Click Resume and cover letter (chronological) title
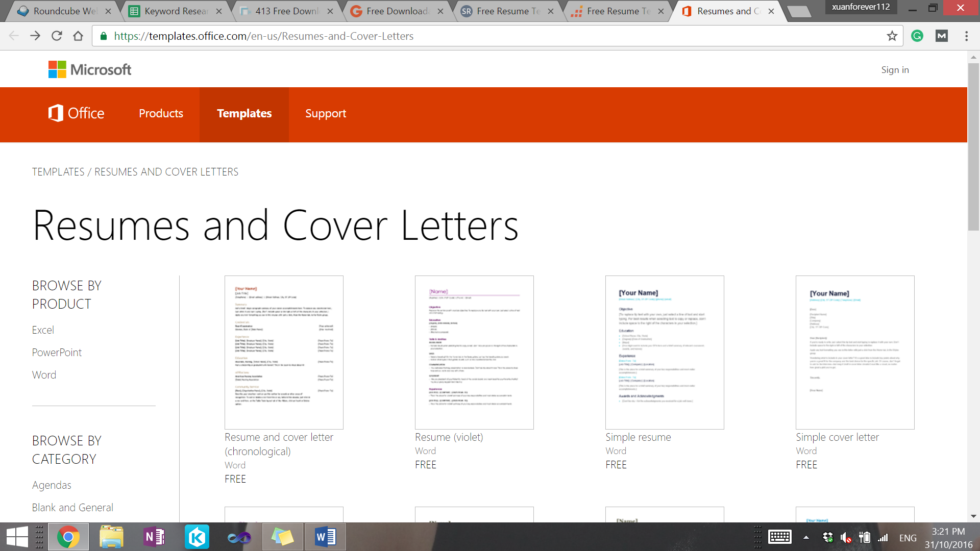This screenshot has height=551, width=980. click(279, 444)
